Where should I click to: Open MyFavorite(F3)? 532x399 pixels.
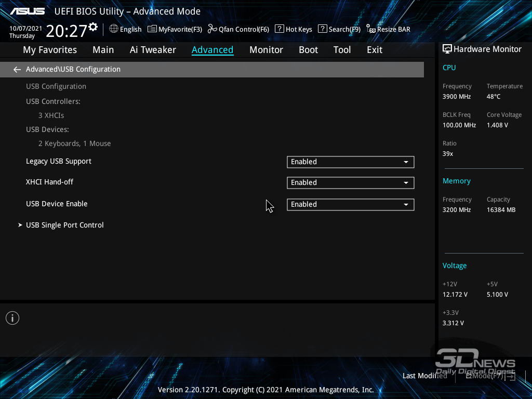tap(175, 29)
